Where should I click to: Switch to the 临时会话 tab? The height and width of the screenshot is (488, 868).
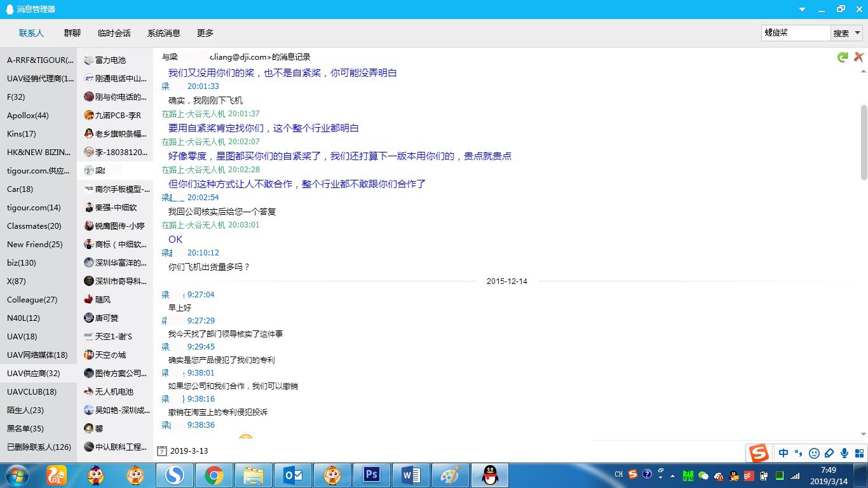tap(114, 33)
